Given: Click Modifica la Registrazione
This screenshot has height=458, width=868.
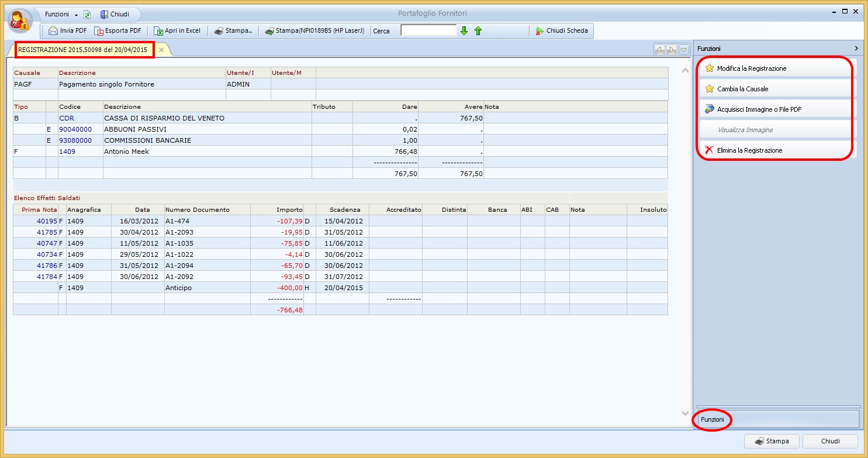Looking at the screenshot, I should pos(752,68).
